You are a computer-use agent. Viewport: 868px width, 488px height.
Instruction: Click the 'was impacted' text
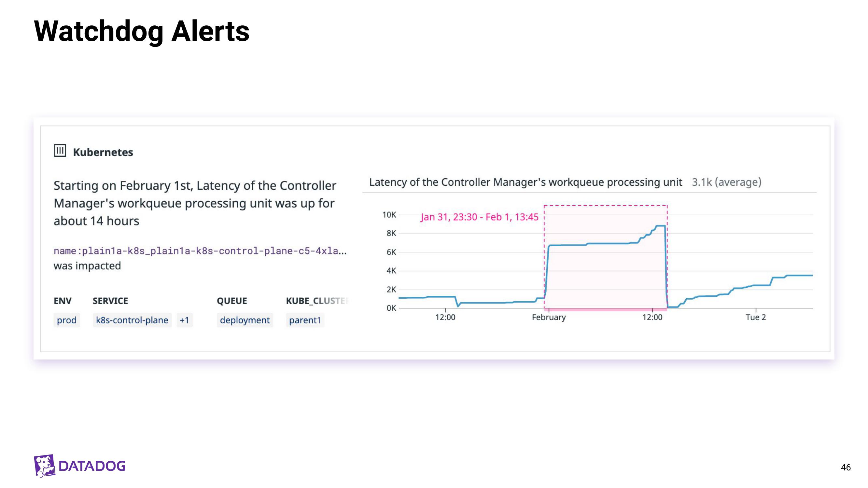(87, 266)
